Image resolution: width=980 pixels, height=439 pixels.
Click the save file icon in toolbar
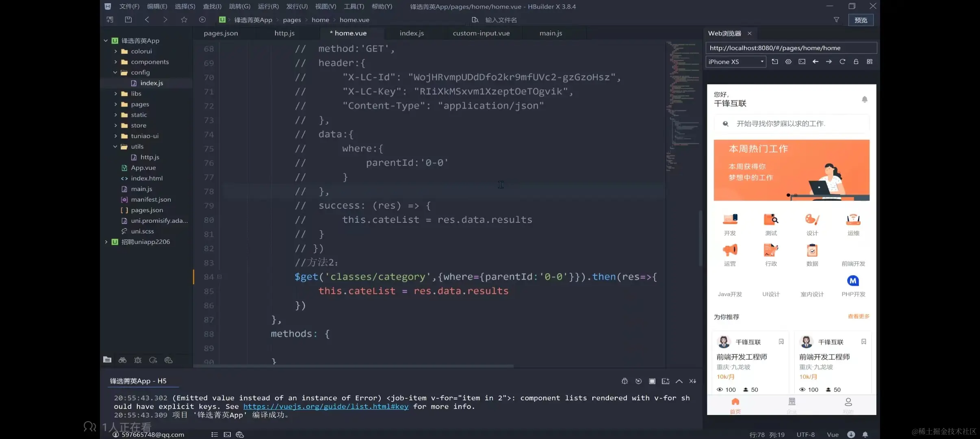pos(128,20)
